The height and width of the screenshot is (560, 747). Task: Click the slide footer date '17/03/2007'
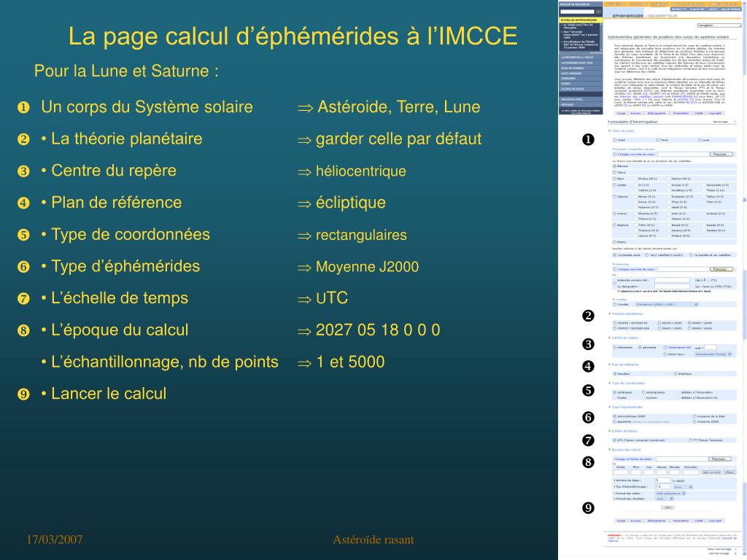click(54, 540)
